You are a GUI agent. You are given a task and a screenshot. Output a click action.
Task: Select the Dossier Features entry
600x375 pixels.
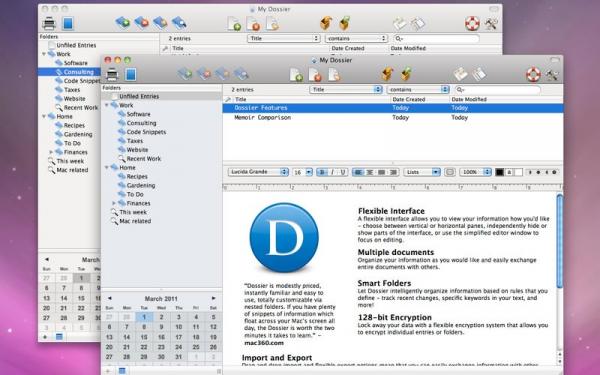click(x=393, y=108)
